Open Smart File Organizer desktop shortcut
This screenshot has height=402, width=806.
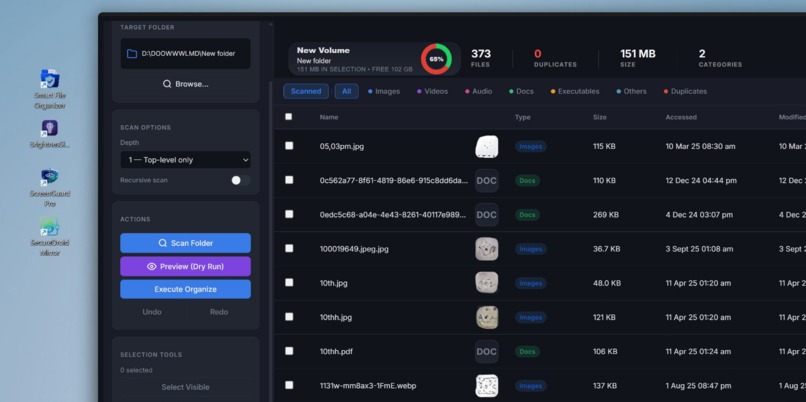tap(50, 89)
